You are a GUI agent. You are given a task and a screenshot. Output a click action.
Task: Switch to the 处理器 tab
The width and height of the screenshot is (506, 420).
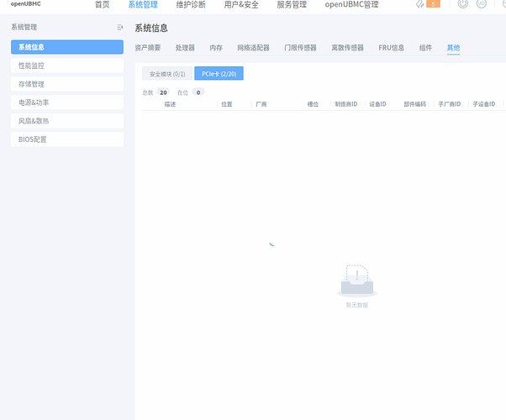coord(185,48)
